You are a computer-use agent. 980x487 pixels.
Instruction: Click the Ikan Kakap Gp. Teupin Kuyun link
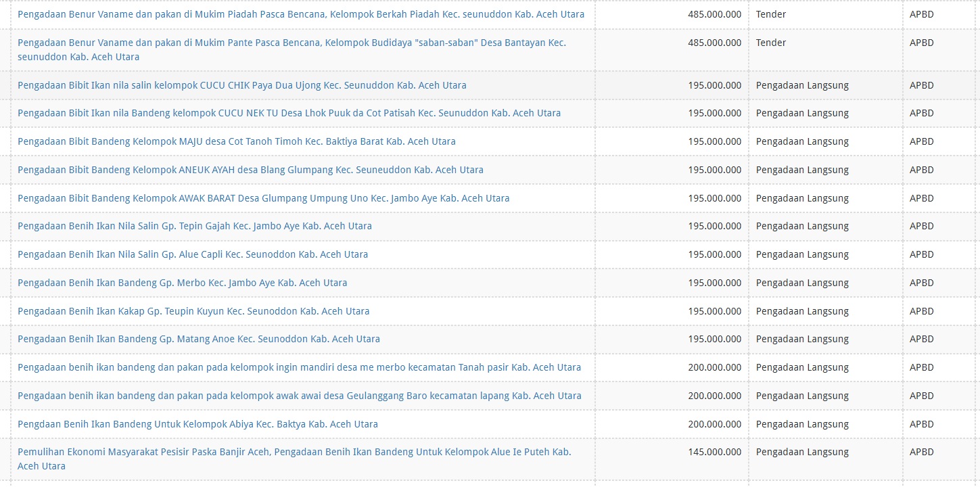(x=193, y=311)
